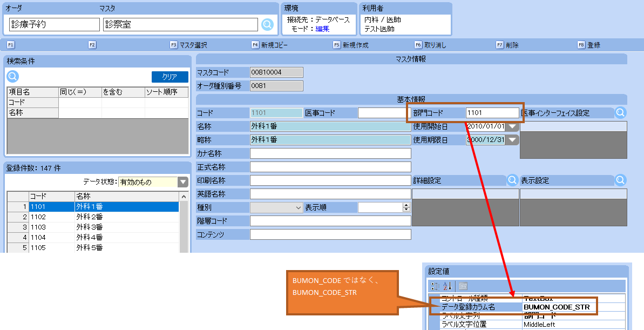Click the F1 function key button
Viewport: 644px width, 330px height.
click(11, 45)
